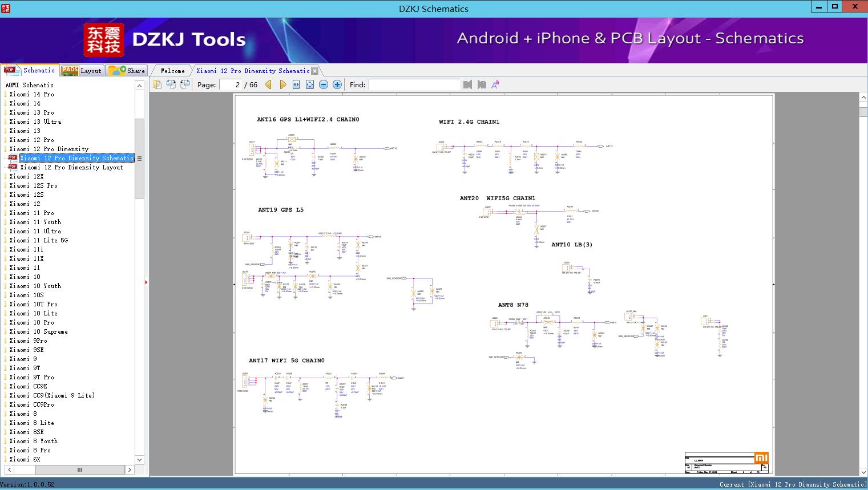Go to the previous page arrow
The width and height of the screenshot is (868, 490).
(268, 84)
